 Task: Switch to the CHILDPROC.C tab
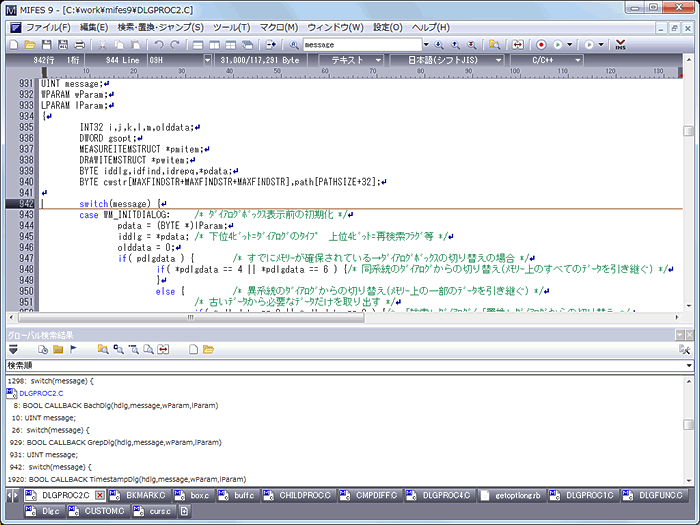tap(304, 495)
